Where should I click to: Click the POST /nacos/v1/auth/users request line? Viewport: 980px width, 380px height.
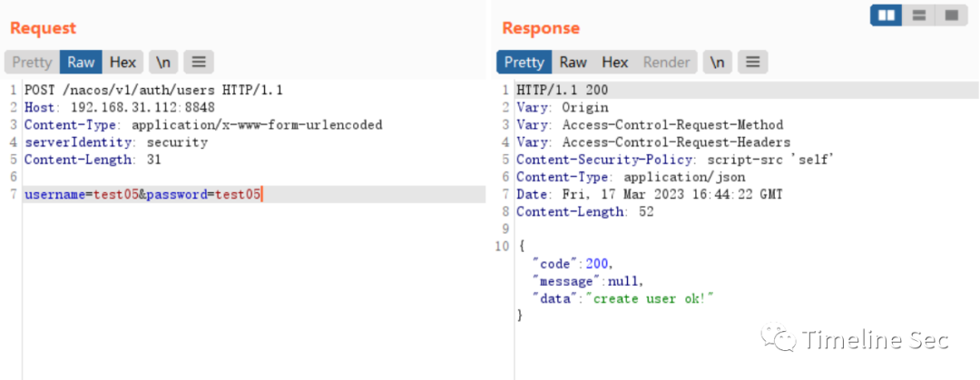point(153,90)
